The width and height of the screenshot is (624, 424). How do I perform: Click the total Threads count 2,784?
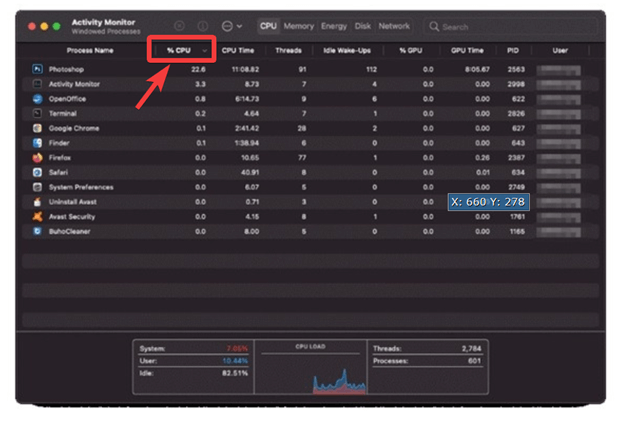[x=472, y=349]
